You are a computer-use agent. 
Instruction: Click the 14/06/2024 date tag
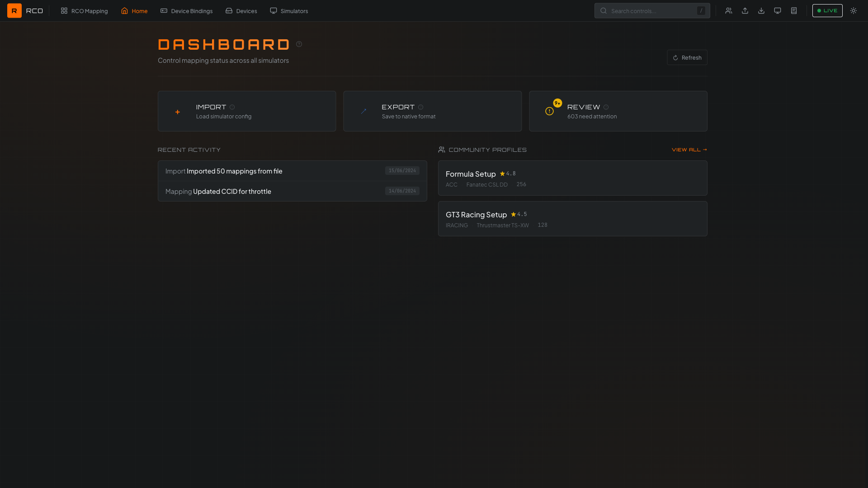[402, 191]
